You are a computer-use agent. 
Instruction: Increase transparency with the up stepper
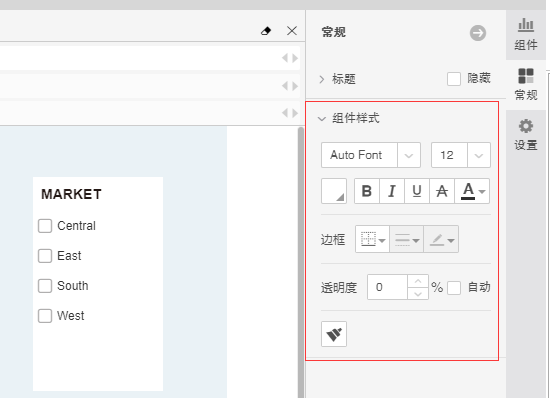click(x=418, y=281)
